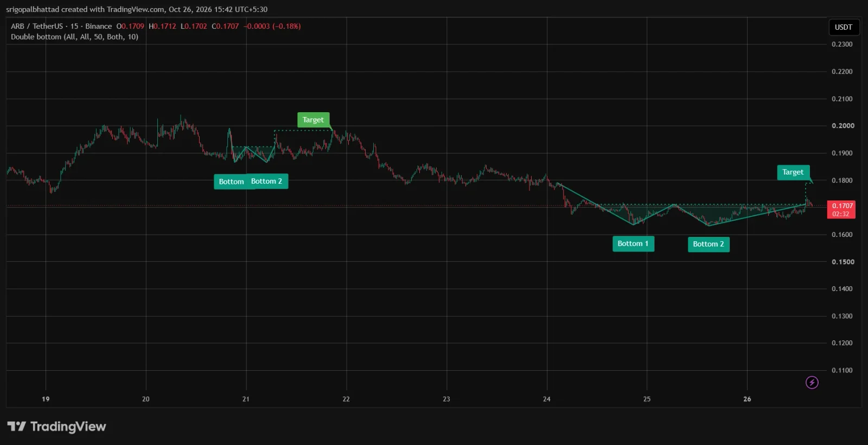Click the 0.2000 price axis label
The height and width of the screenshot is (445, 868).
tap(843, 126)
